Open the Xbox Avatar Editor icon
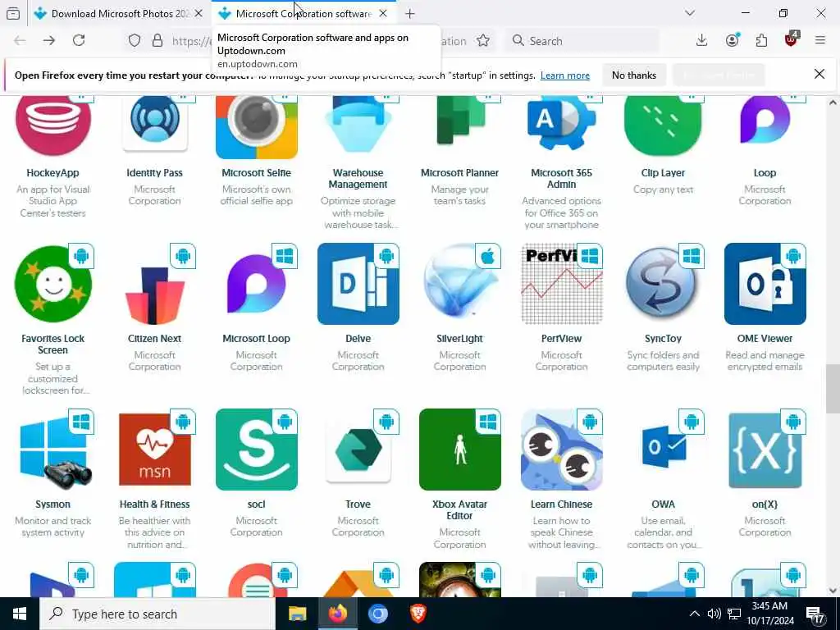This screenshot has height=630, width=840. click(x=459, y=450)
